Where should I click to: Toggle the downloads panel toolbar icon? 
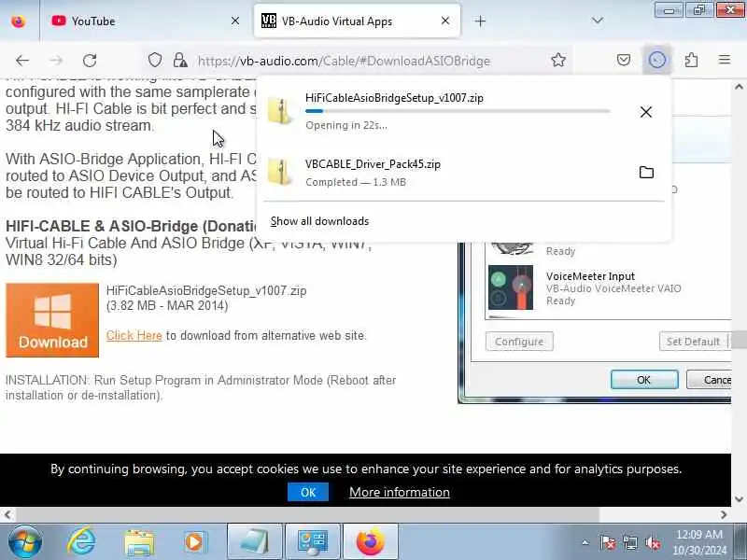tap(657, 60)
